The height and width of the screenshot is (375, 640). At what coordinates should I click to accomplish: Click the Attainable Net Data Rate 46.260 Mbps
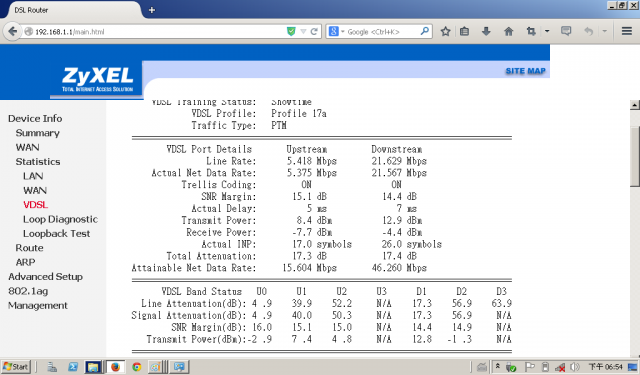[399, 268]
